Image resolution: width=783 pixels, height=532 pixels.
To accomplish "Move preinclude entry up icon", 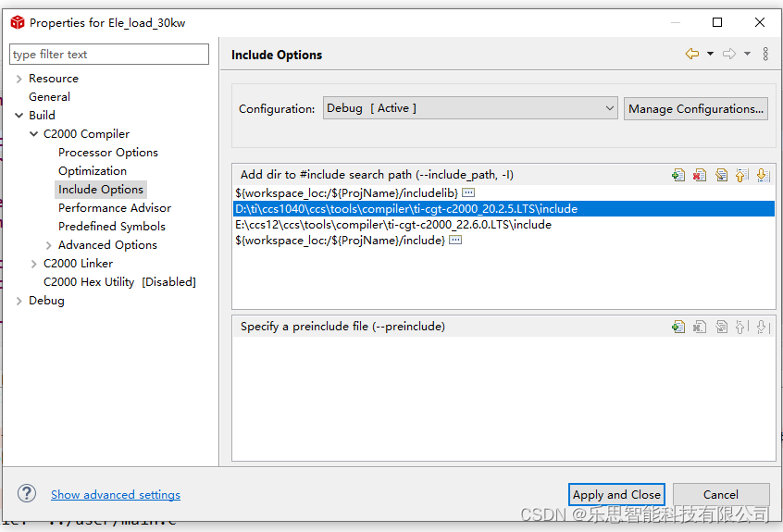I will click(x=742, y=327).
